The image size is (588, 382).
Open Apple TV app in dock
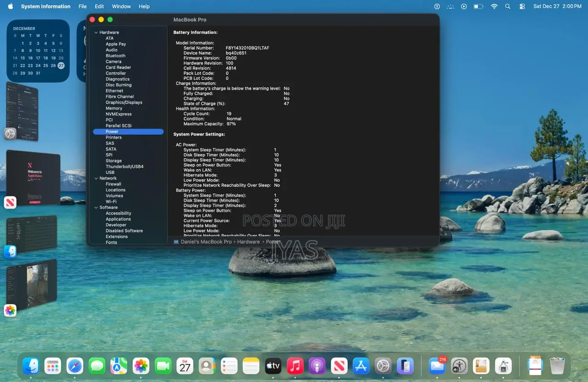tap(273, 366)
